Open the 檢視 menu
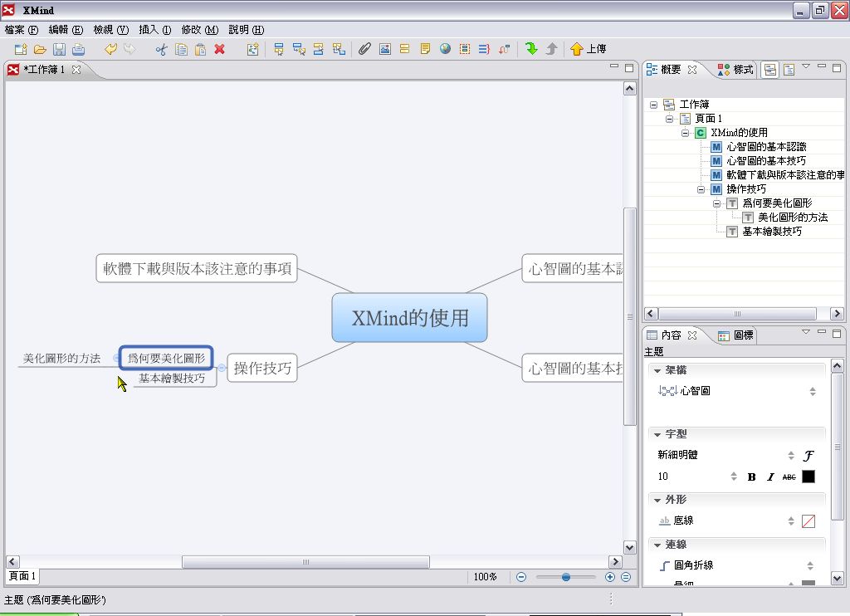This screenshot has height=616, width=850. tap(110, 30)
